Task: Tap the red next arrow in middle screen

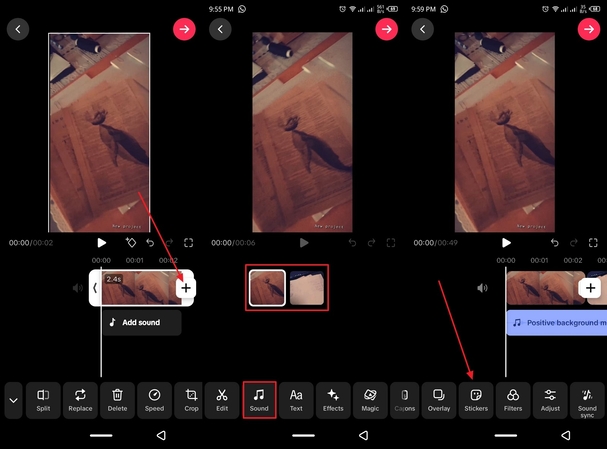Action: click(386, 29)
